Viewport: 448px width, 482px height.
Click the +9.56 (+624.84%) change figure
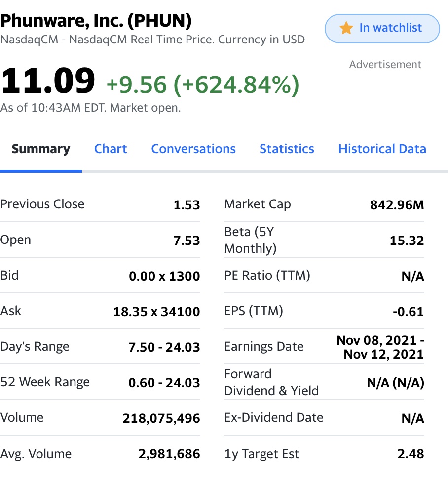click(x=203, y=84)
